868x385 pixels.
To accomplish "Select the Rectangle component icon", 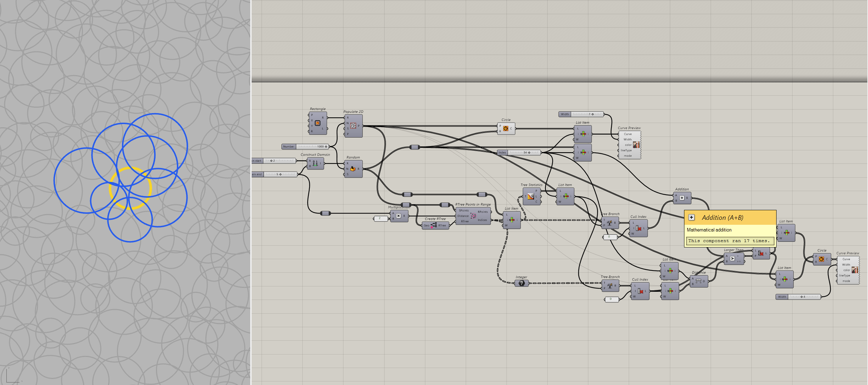I will pyautogui.click(x=318, y=123).
